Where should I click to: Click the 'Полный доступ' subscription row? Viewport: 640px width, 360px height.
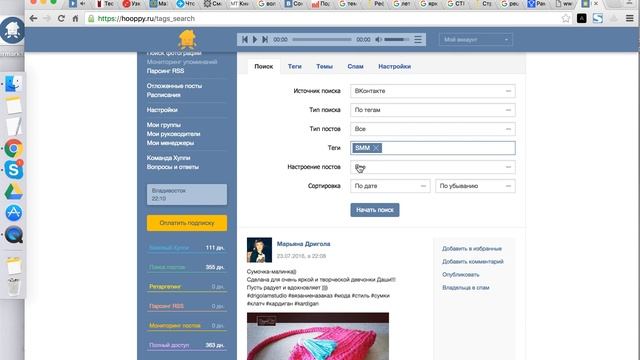click(187, 345)
